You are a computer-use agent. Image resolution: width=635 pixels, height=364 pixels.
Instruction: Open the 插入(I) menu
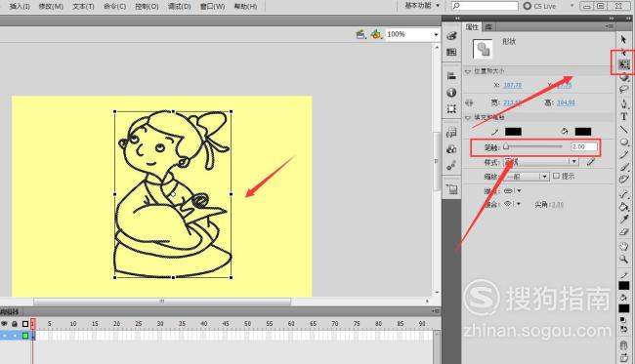(20, 7)
